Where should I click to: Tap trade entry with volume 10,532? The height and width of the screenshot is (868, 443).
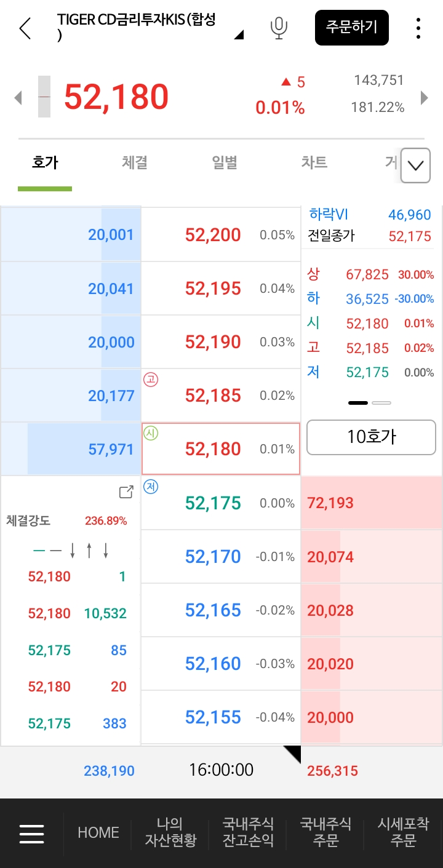pyautogui.click(x=78, y=613)
